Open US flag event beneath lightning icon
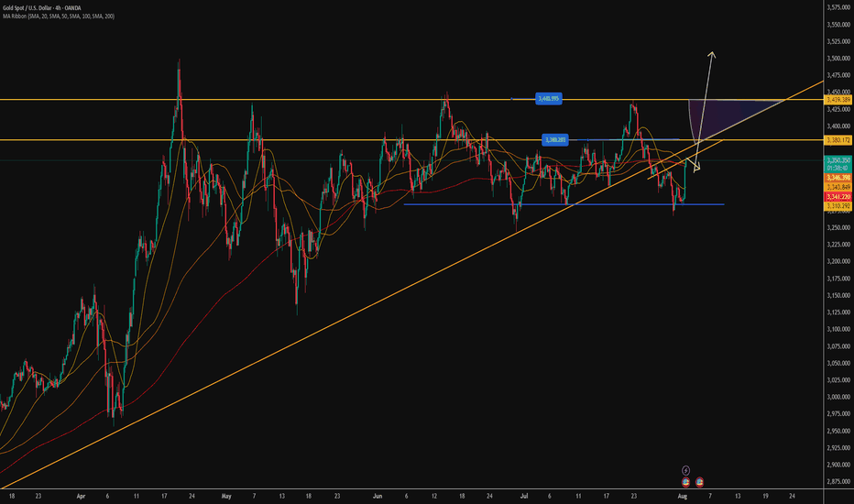The width and height of the screenshot is (854, 504). [x=685, y=482]
